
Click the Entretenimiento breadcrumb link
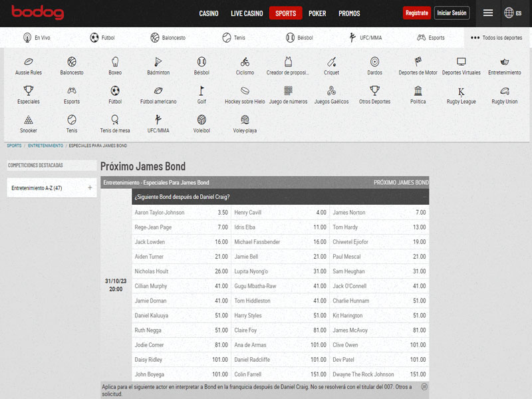pos(45,146)
